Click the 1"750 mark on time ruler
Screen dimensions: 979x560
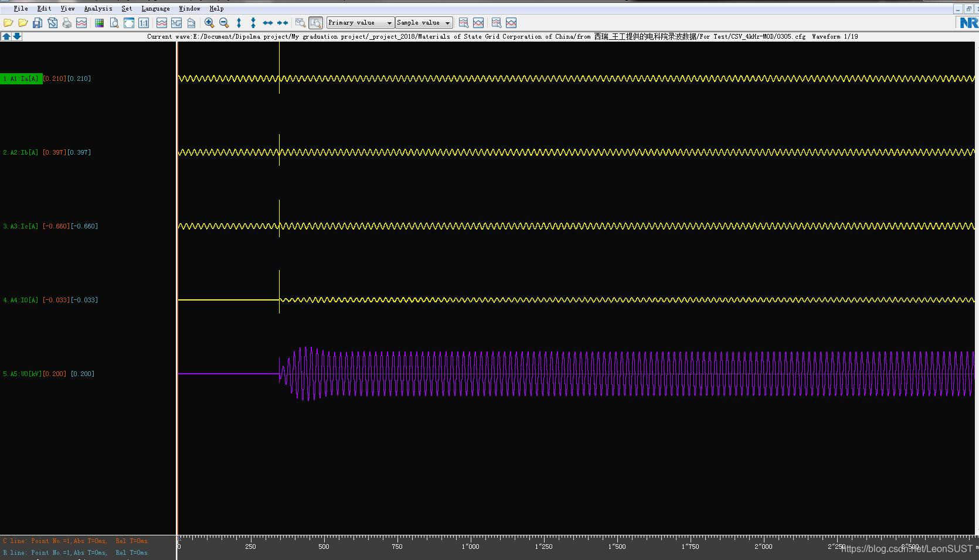[x=690, y=547]
